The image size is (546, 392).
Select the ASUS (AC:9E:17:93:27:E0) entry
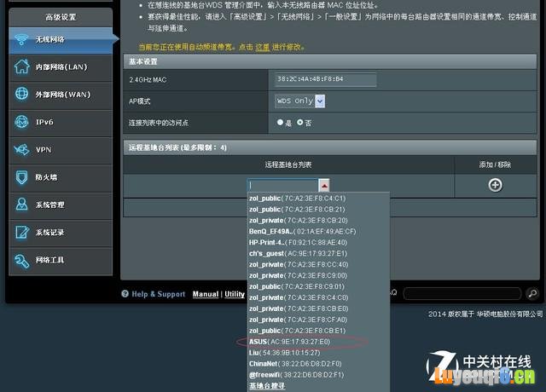[289, 342]
